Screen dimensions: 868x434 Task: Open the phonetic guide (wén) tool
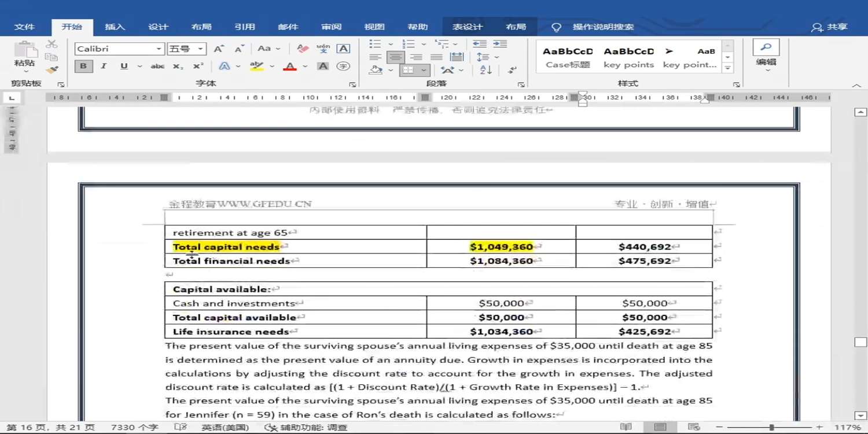click(323, 49)
